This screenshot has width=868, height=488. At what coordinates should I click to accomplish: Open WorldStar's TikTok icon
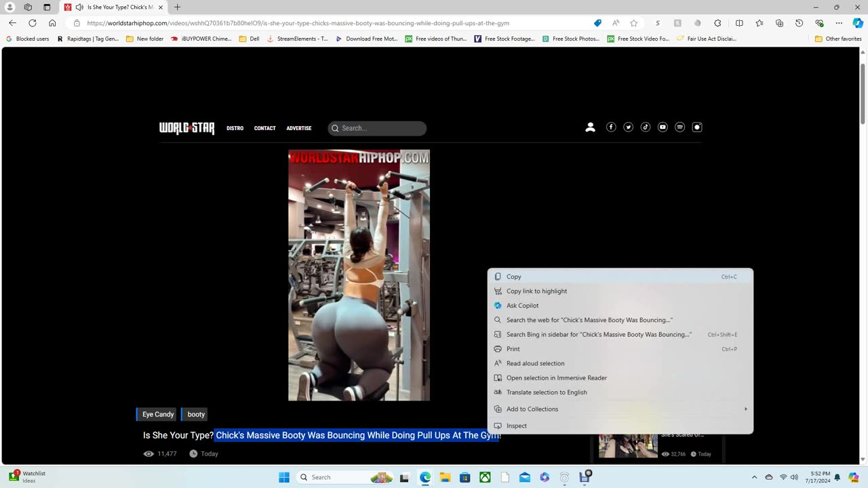click(x=646, y=127)
